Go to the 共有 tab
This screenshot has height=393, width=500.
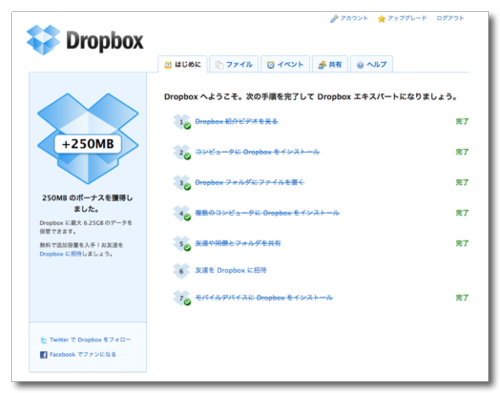[330, 64]
